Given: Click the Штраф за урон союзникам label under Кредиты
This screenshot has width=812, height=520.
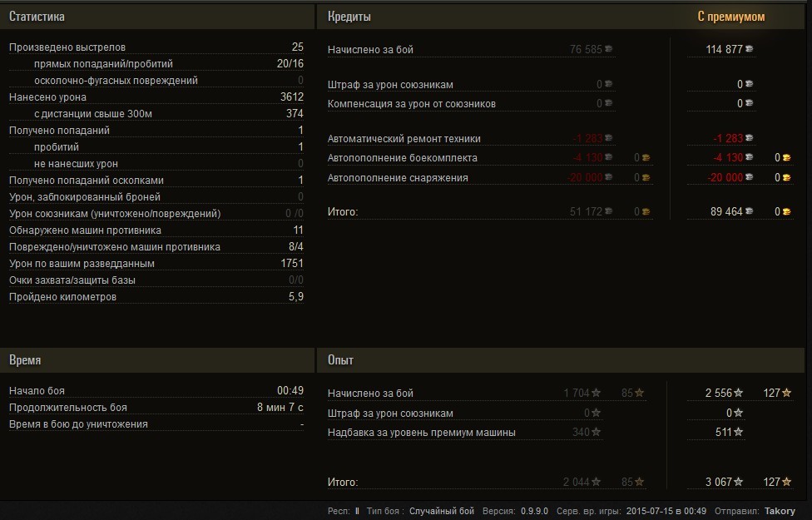Looking at the screenshot, I should tap(390, 84).
